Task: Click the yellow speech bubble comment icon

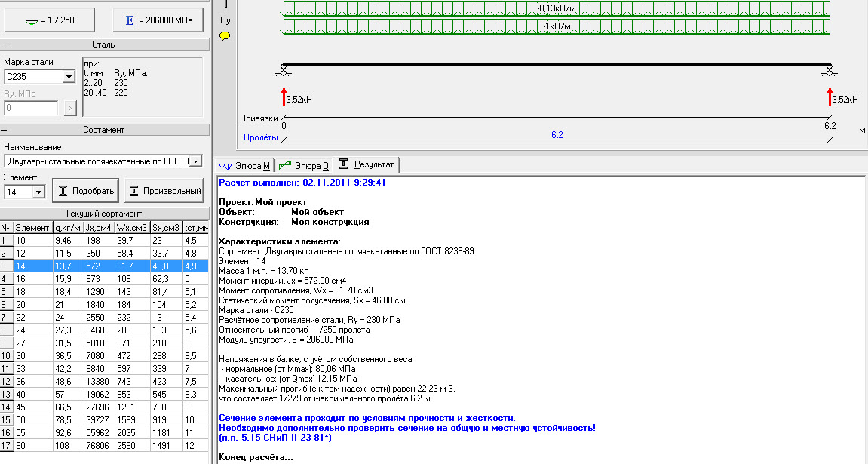Action: click(x=225, y=36)
